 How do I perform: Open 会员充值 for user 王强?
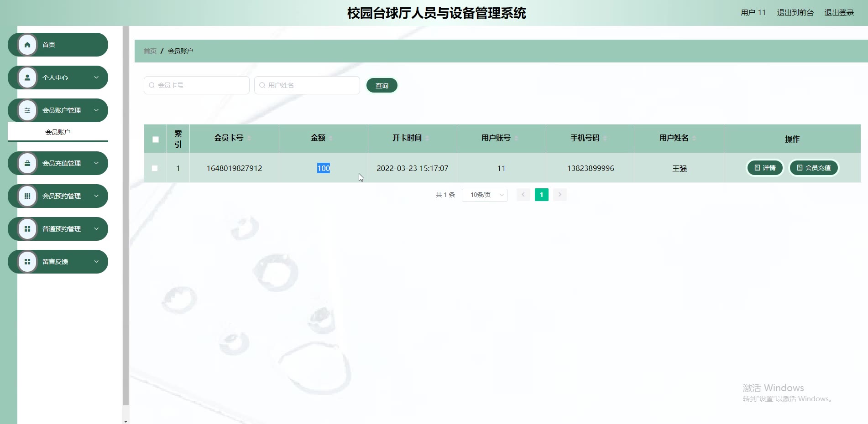(814, 168)
